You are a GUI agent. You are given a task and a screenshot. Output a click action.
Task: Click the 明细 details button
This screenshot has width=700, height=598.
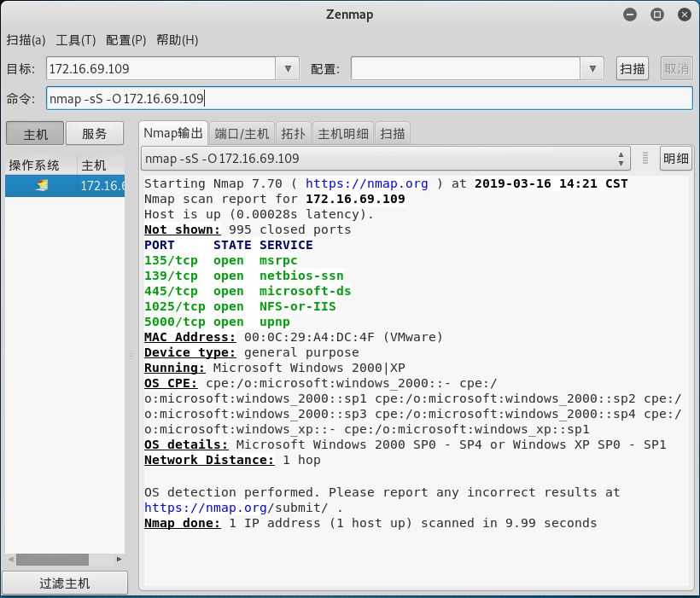click(676, 159)
